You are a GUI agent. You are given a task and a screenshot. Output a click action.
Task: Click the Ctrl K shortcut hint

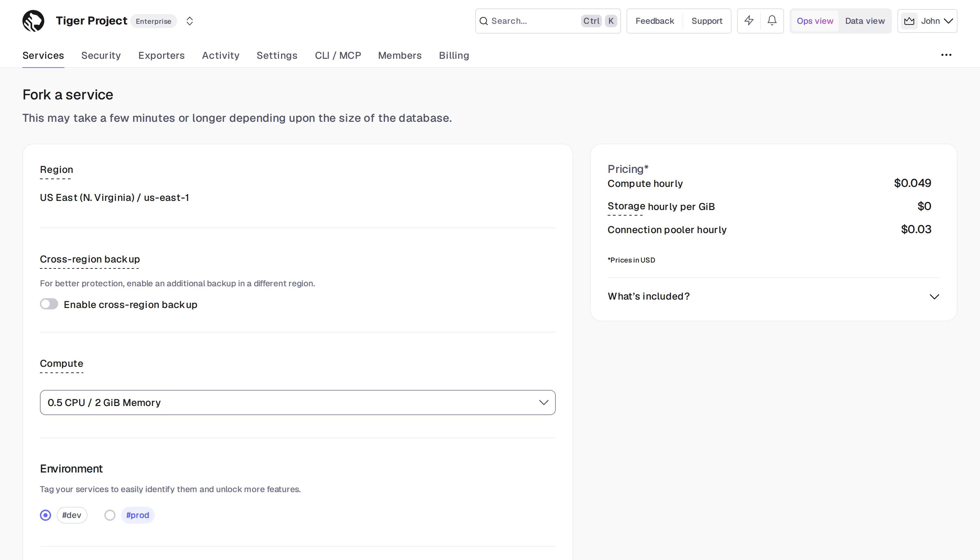[x=599, y=21]
